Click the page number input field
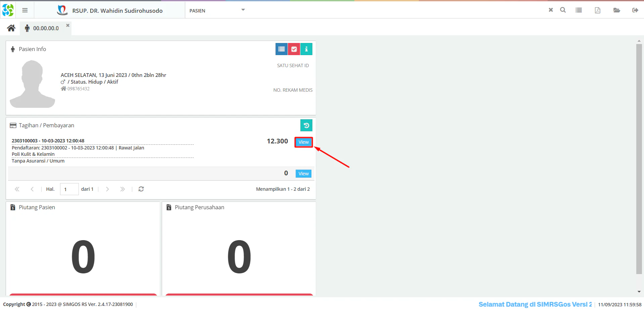 (69, 189)
